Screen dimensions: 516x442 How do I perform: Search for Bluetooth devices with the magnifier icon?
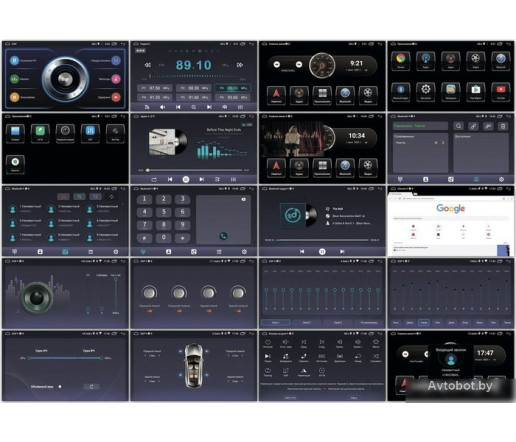(x=459, y=126)
